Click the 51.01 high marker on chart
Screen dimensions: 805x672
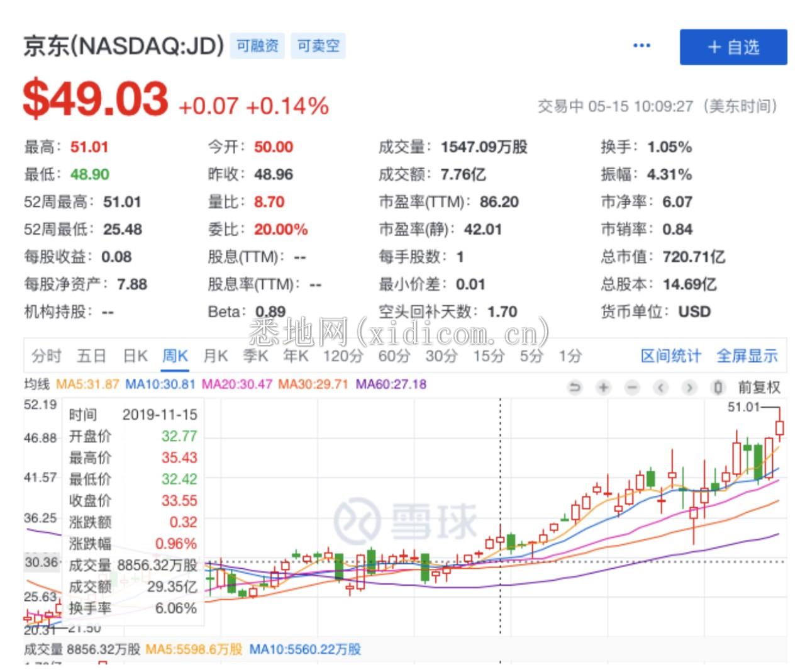pos(743,407)
